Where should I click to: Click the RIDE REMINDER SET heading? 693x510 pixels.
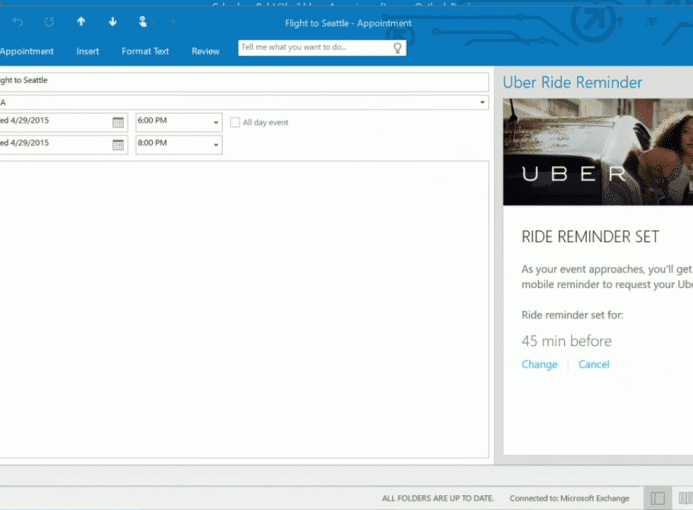click(x=590, y=237)
